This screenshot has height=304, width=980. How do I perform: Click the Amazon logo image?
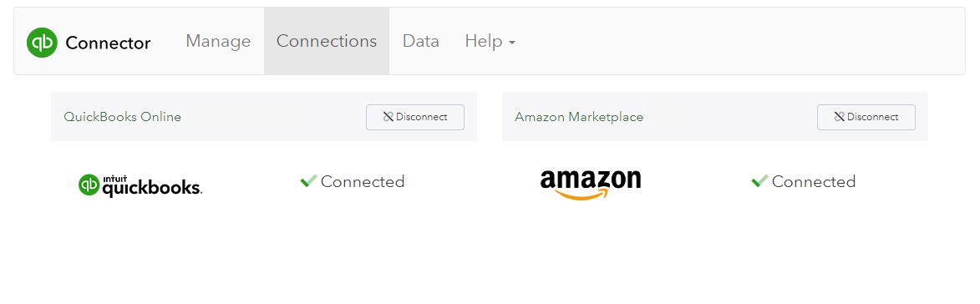[x=591, y=185]
